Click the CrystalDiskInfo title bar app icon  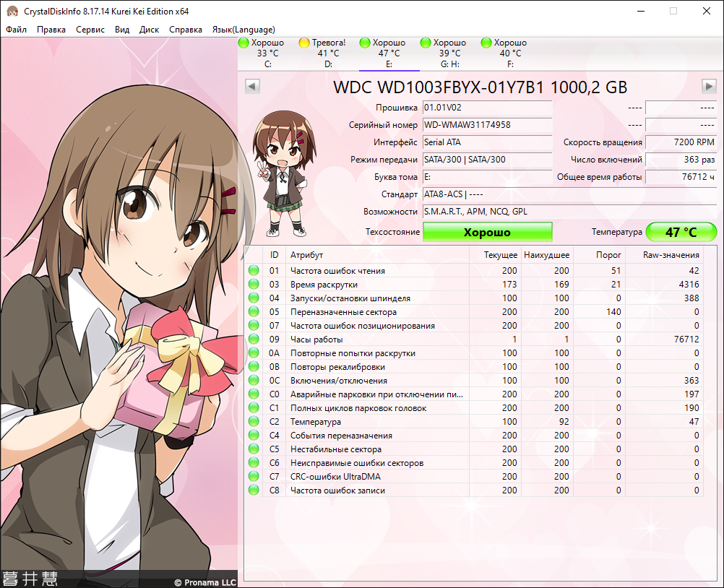click(x=12, y=11)
